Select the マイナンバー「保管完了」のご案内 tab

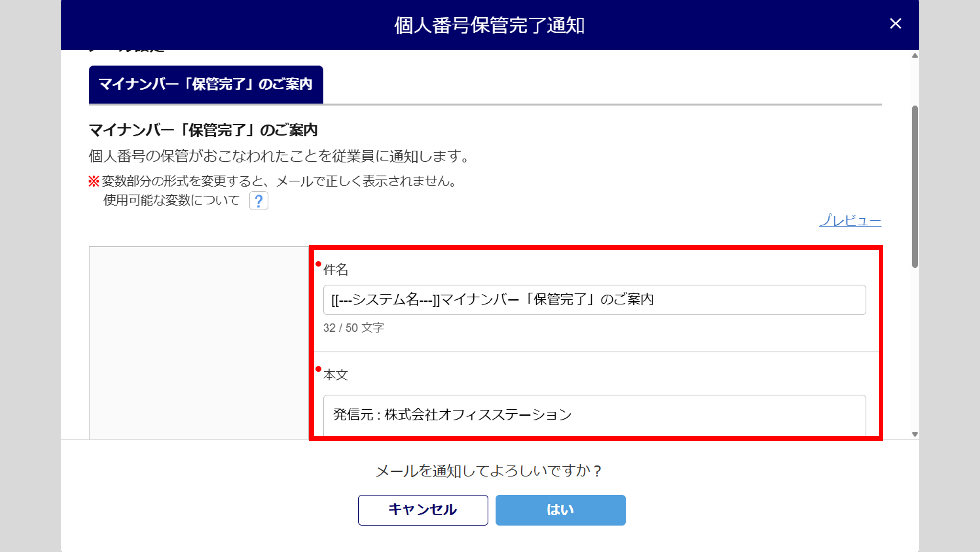pos(206,84)
